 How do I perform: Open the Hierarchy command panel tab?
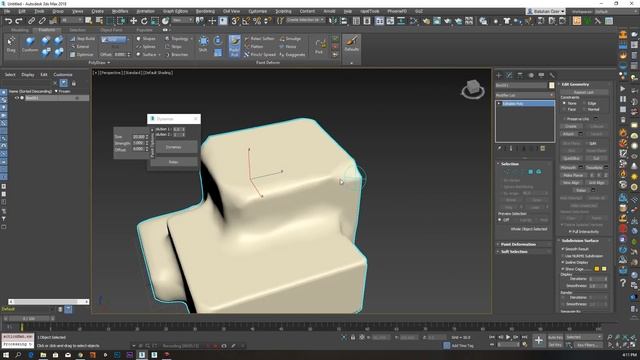520,75
